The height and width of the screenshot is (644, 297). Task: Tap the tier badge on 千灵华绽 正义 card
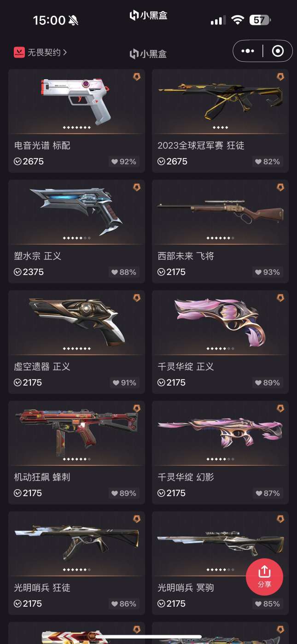point(280,298)
